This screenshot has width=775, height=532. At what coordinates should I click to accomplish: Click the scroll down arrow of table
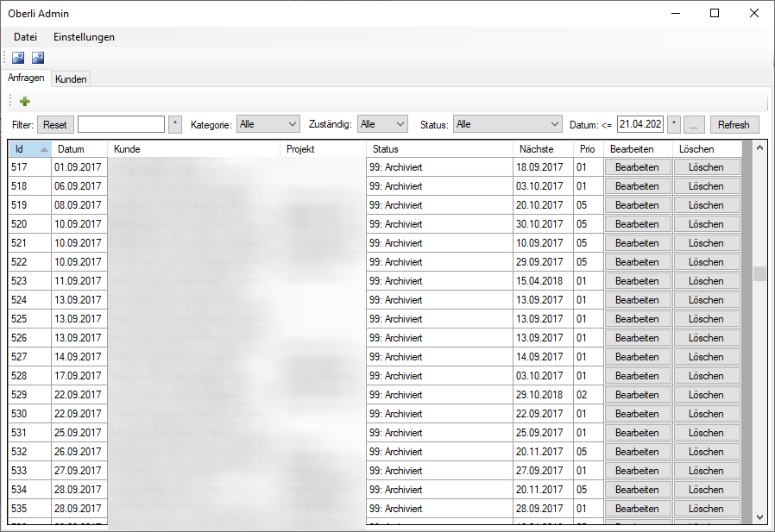tap(759, 517)
